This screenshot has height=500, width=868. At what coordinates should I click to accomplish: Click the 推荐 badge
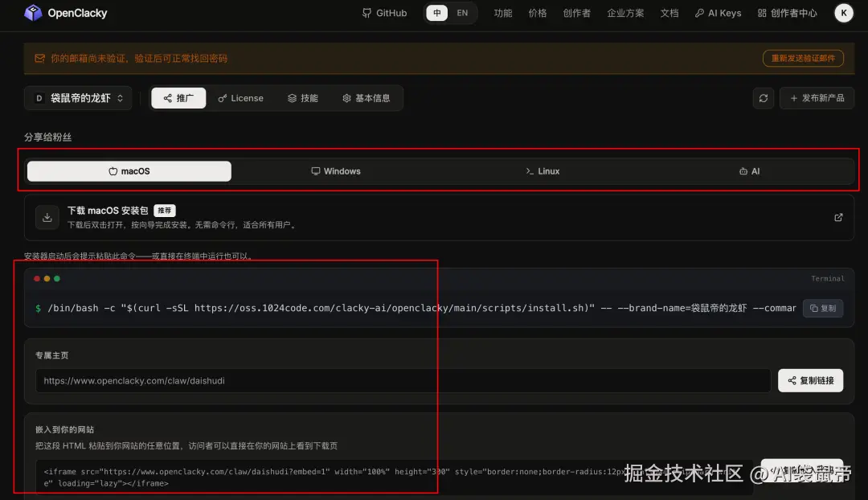tap(165, 211)
